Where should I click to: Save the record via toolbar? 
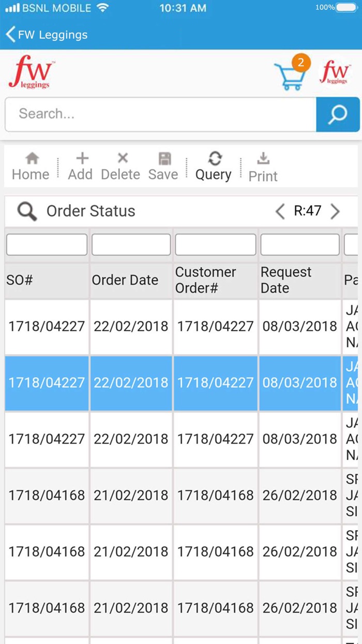point(163,167)
